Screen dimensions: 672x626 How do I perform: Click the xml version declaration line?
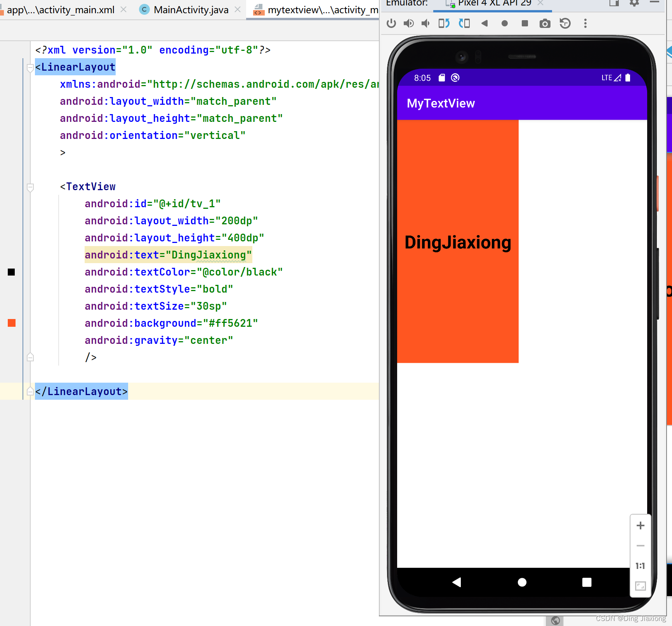(x=153, y=50)
